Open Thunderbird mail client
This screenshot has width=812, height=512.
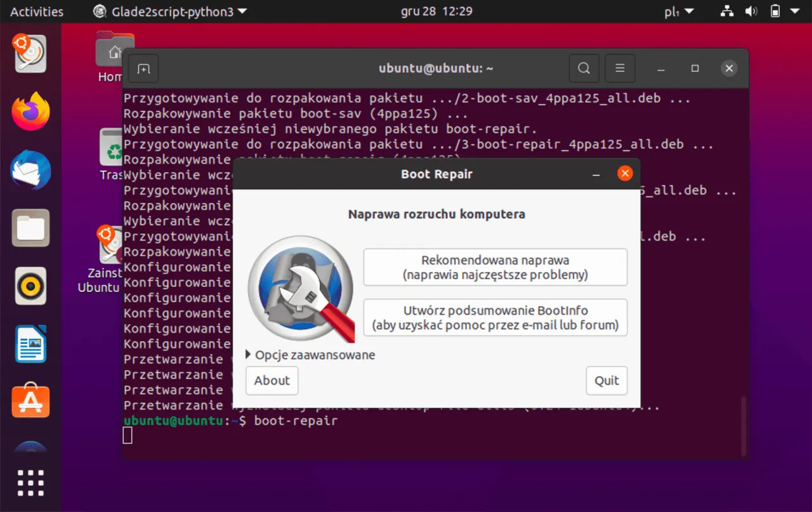30,169
